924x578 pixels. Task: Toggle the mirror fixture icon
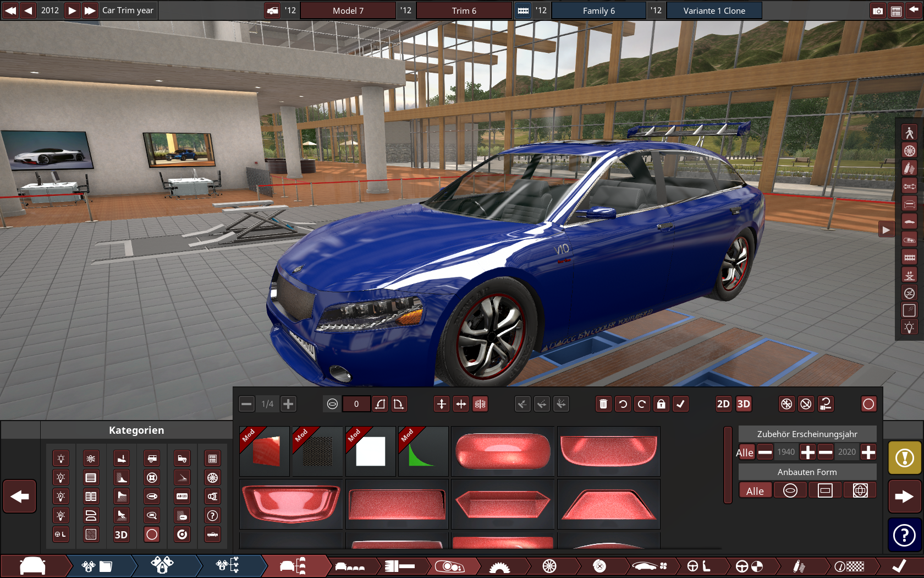[480, 404]
